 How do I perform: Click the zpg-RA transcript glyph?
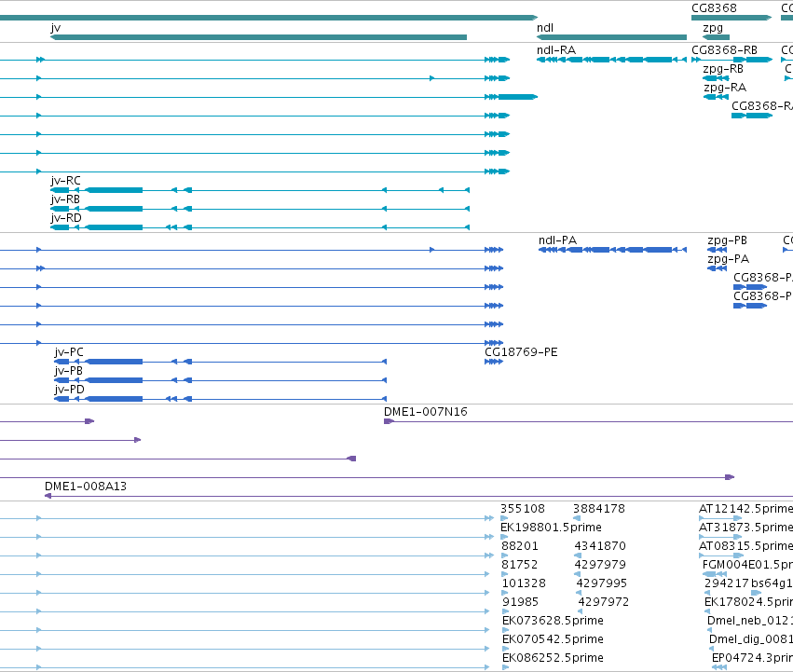(716, 97)
